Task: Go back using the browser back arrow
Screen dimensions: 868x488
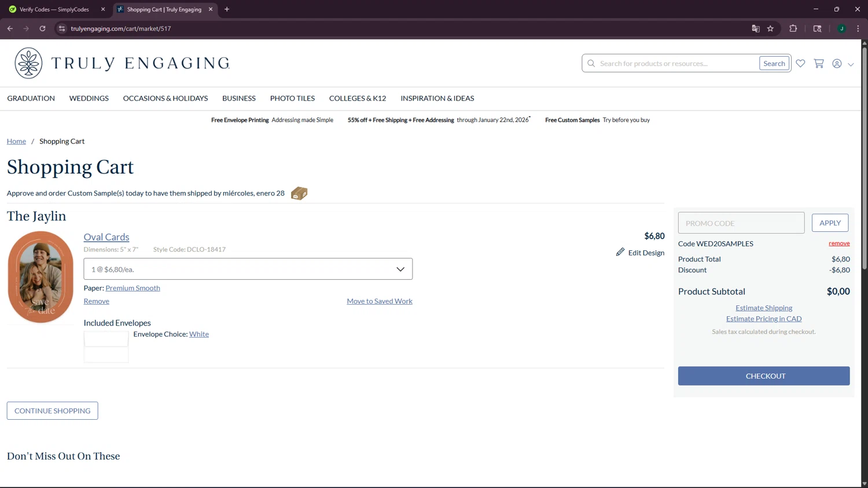Action: point(10,28)
